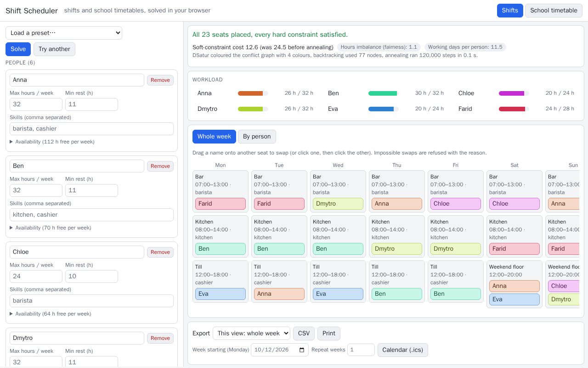Download the Calendar (.ics) file
Screen dimensions: 588x368
pyautogui.click(x=403, y=350)
